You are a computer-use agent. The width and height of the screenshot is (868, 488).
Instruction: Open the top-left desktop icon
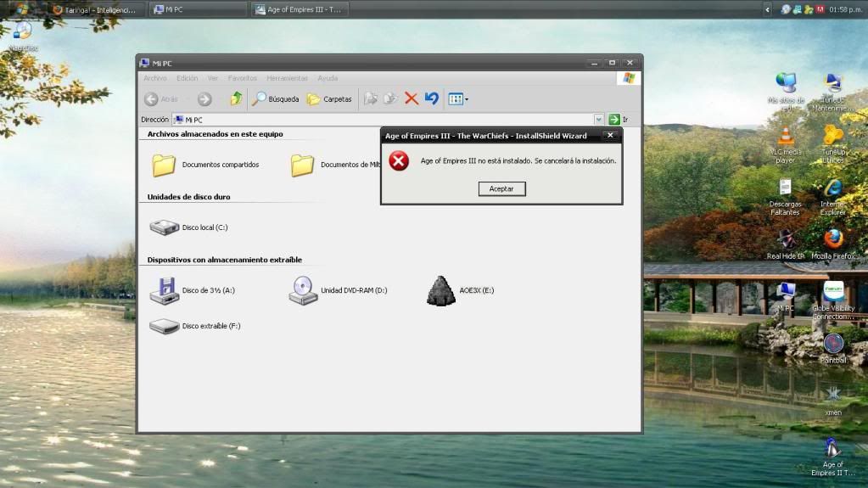(x=23, y=36)
